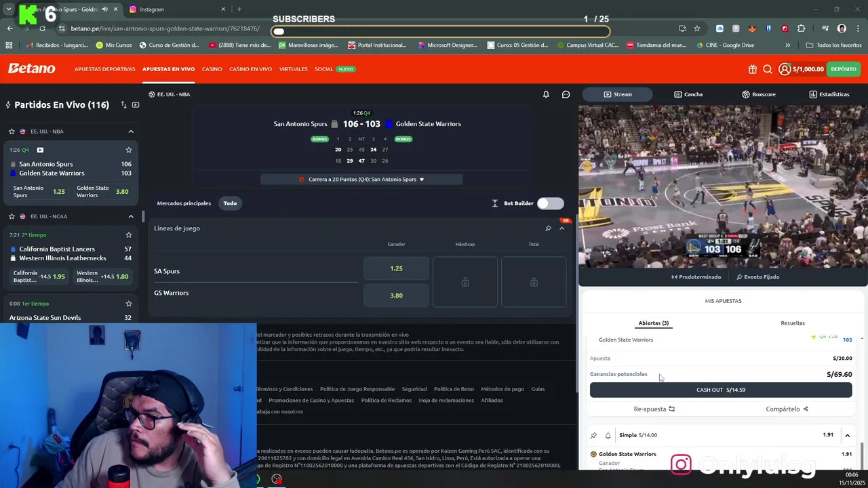Screen dimensions: 868x488
Task: Favorite the EE. UU. - NBA league star
Action: [x=12, y=131]
